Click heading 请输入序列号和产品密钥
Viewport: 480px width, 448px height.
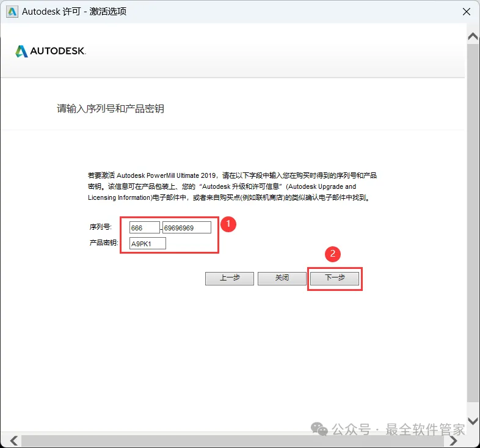click(x=111, y=108)
